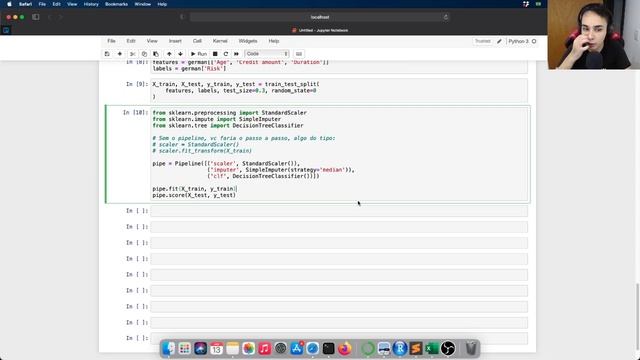The image size is (640, 360).
Task: Open Siri from the dock
Action: click(x=200, y=349)
